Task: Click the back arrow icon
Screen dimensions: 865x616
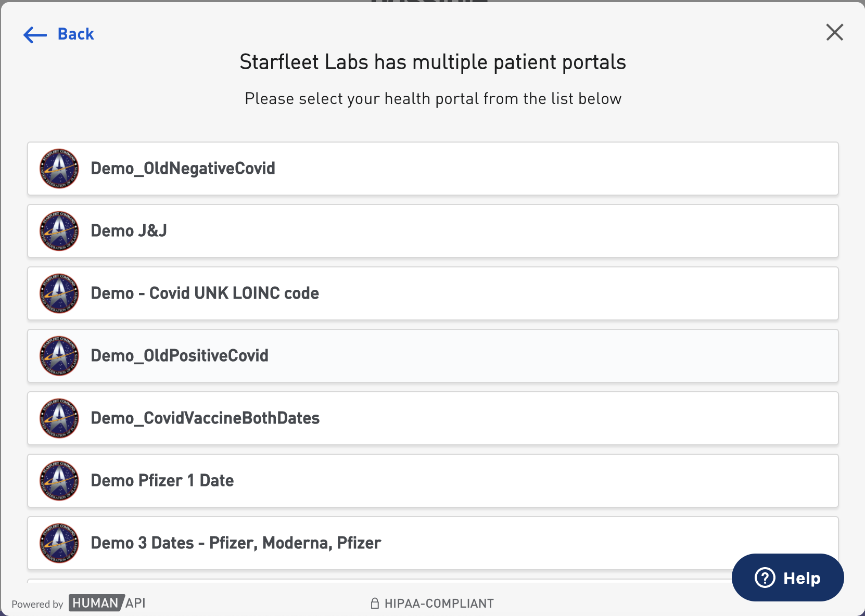Action: pos(35,35)
